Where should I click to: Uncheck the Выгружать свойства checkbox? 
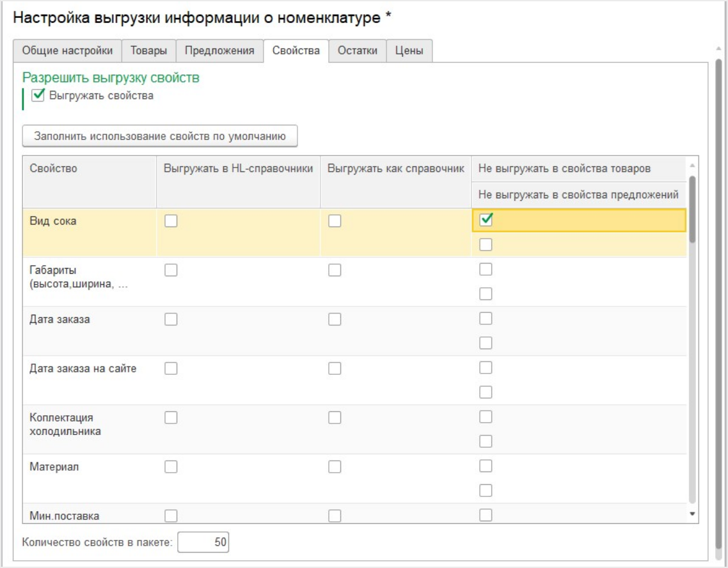click(x=38, y=96)
